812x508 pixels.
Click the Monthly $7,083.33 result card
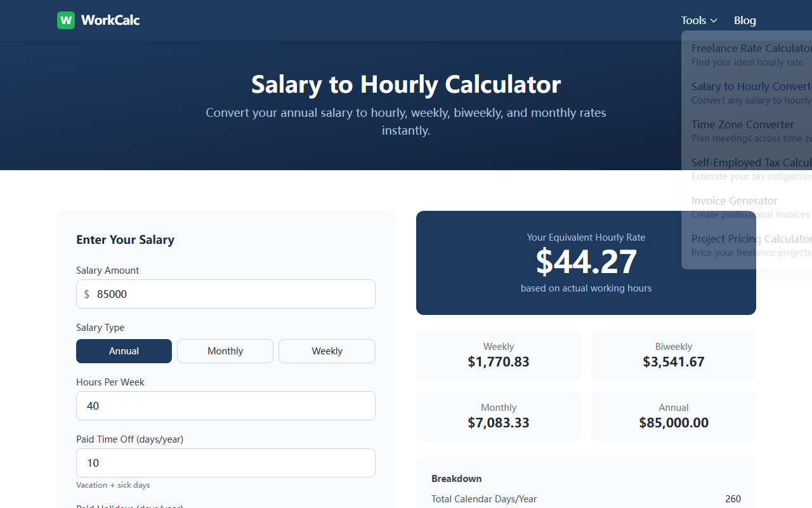499,417
